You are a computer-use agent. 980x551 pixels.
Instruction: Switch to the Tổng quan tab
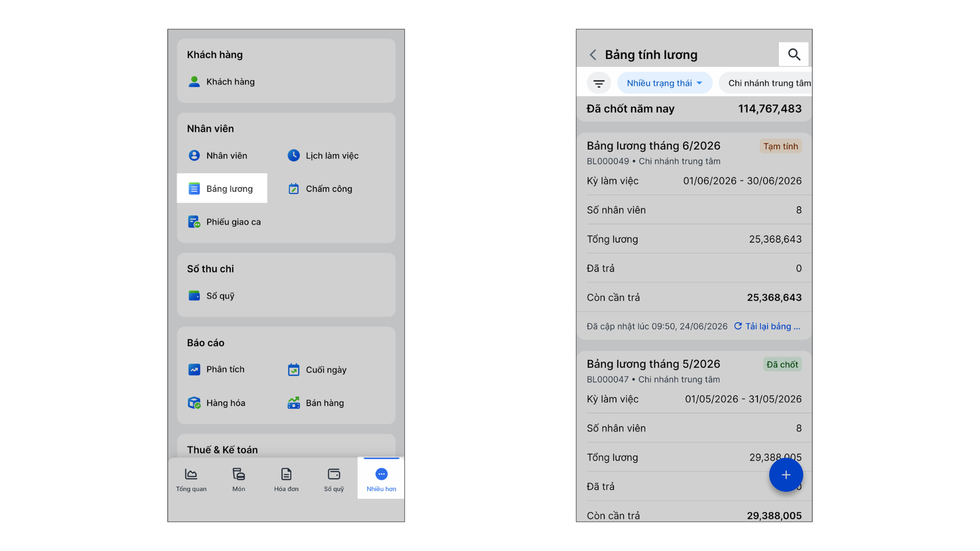pos(191,480)
